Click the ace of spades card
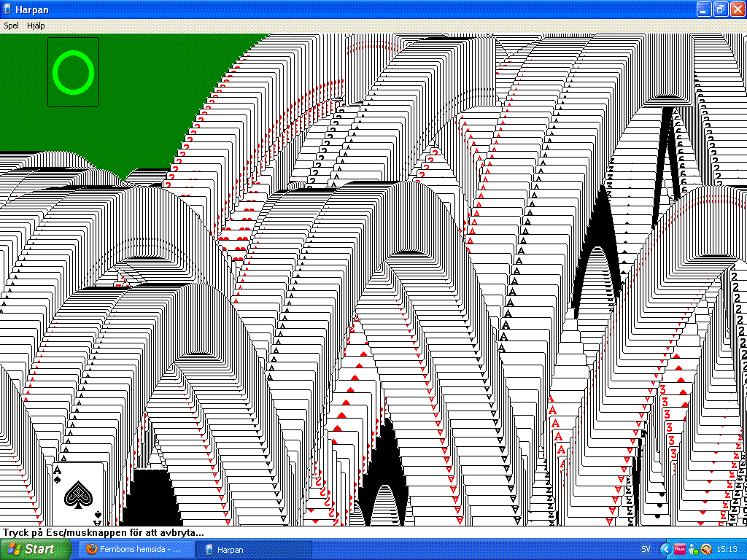747x560 pixels. [x=77, y=494]
